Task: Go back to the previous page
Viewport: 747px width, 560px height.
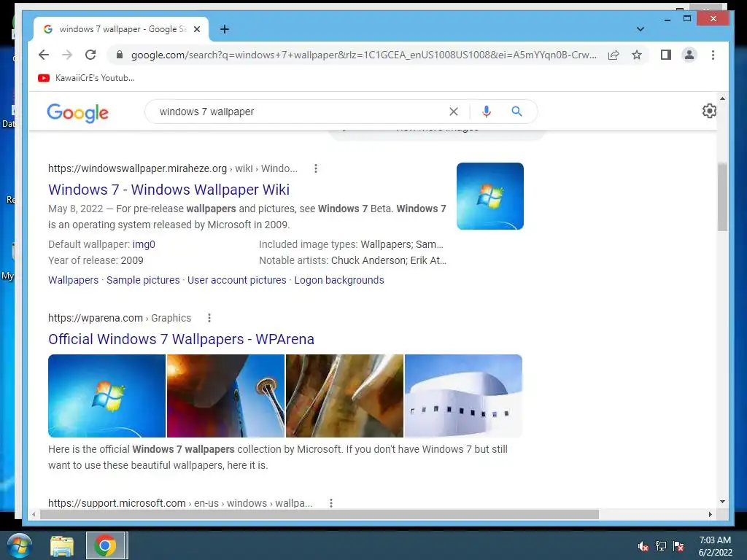Action: click(44, 55)
